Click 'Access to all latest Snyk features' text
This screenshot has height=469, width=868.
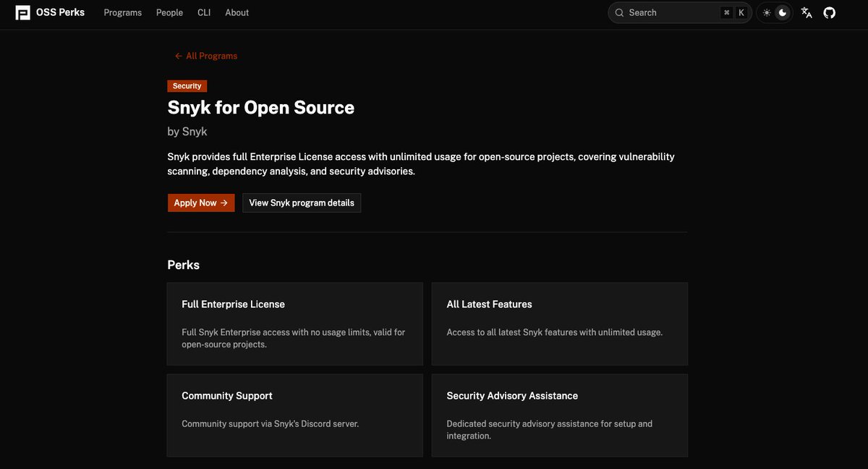tap(554, 332)
